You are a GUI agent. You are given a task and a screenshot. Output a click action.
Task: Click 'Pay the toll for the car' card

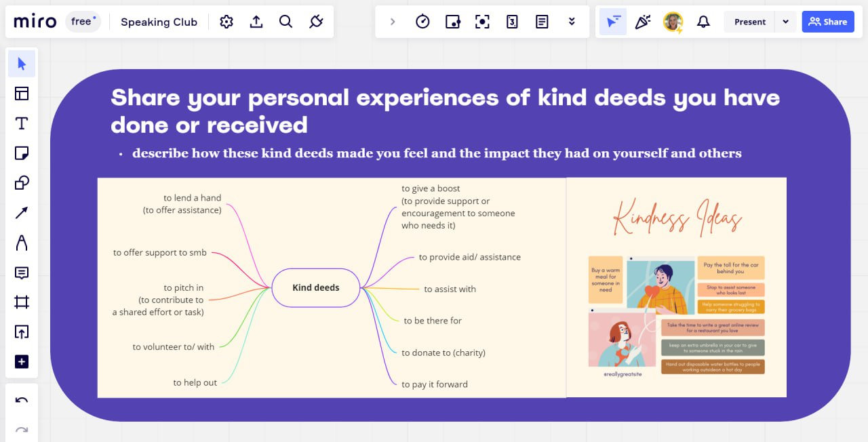pos(731,268)
